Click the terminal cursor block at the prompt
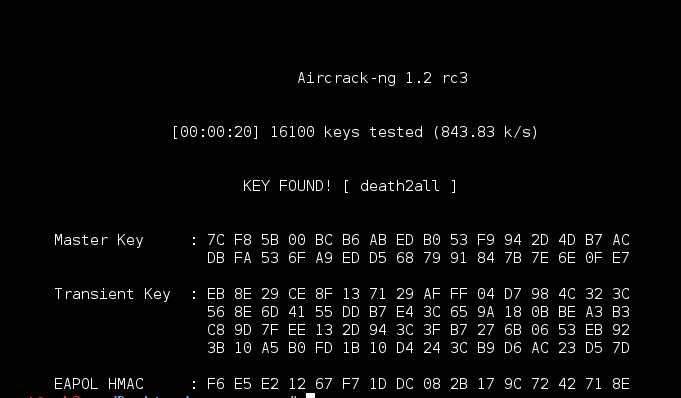The height and width of the screenshot is (398, 681). 311,395
